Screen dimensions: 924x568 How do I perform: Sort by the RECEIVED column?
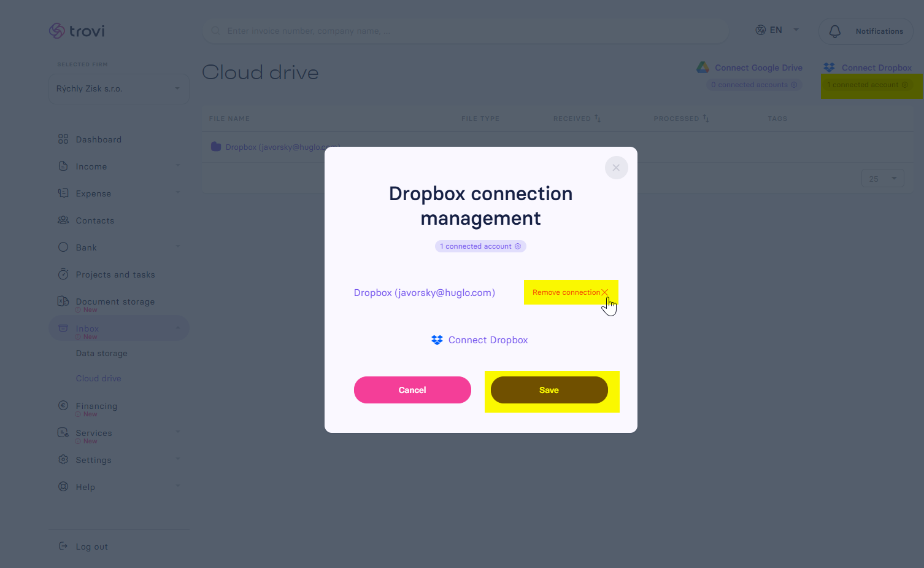pos(577,119)
